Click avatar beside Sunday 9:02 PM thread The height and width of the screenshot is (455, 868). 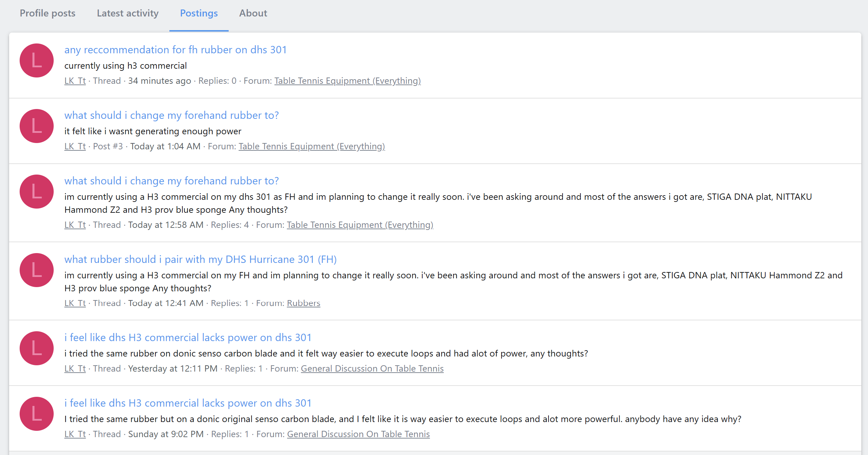pyautogui.click(x=36, y=414)
